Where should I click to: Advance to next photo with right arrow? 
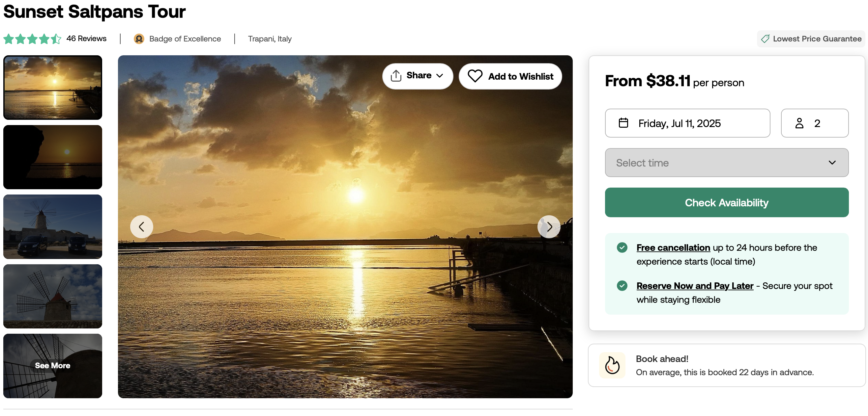(549, 226)
